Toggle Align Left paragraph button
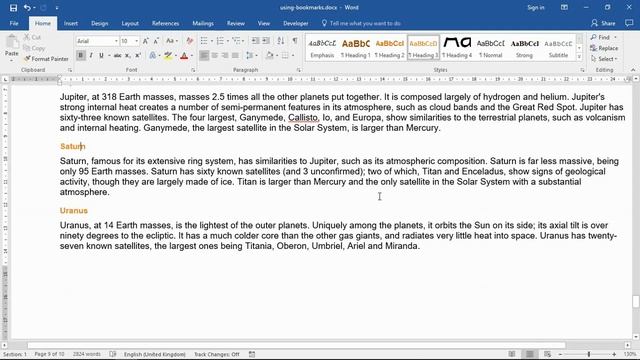The width and height of the screenshot is (640, 360). tap(204, 56)
